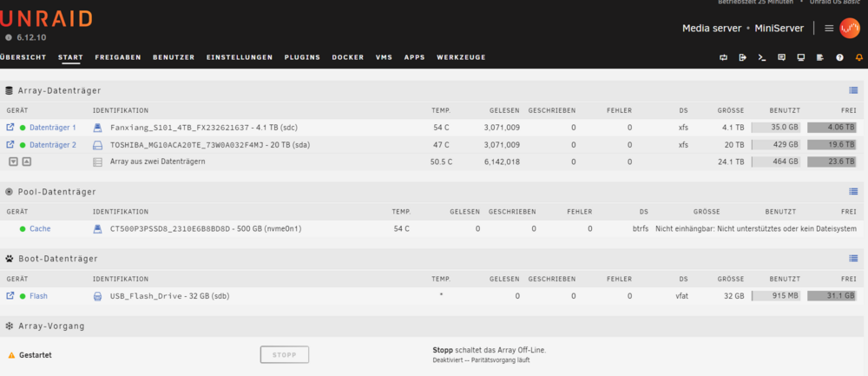The height and width of the screenshot is (376, 868).
Task: Spin down all array disks arrow
Action: point(13,162)
